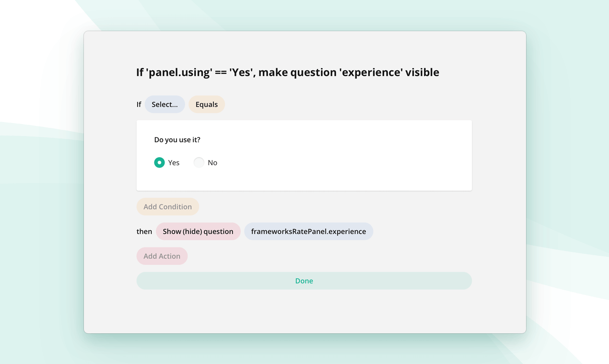Click the 'If' label before the condition
The width and height of the screenshot is (609, 364).
coord(139,104)
